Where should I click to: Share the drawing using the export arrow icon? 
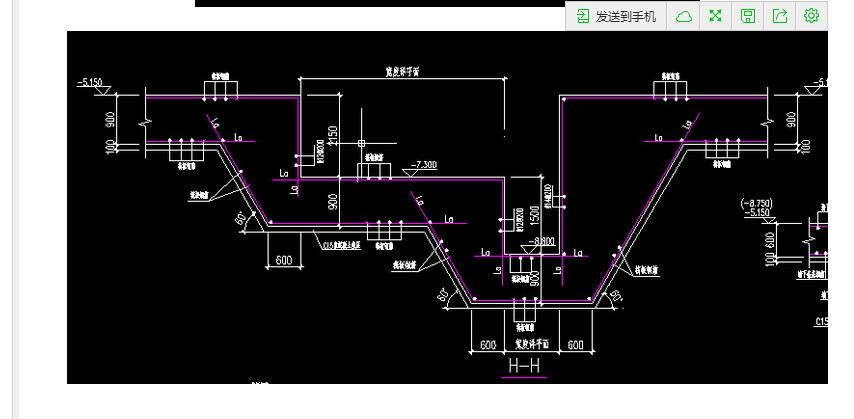point(780,16)
